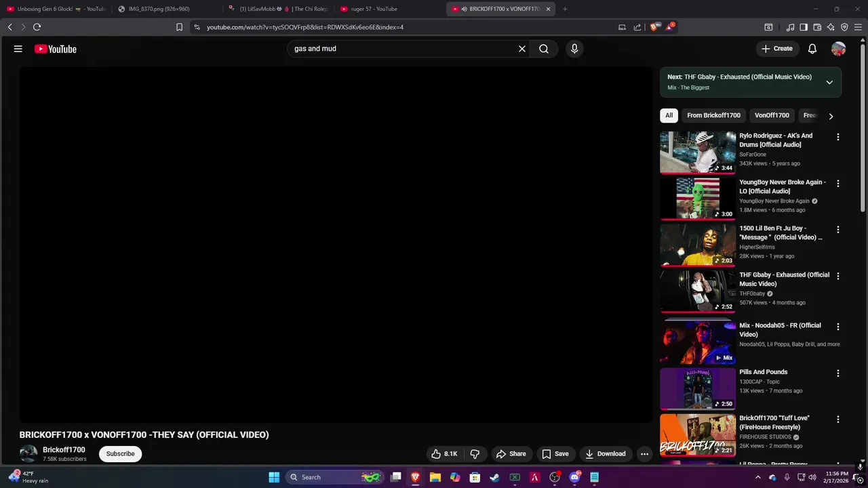Play Rylo Rodriguez AK's And Drums thumbnail
This screenshot has width=868, height=488.
[698, 152]
